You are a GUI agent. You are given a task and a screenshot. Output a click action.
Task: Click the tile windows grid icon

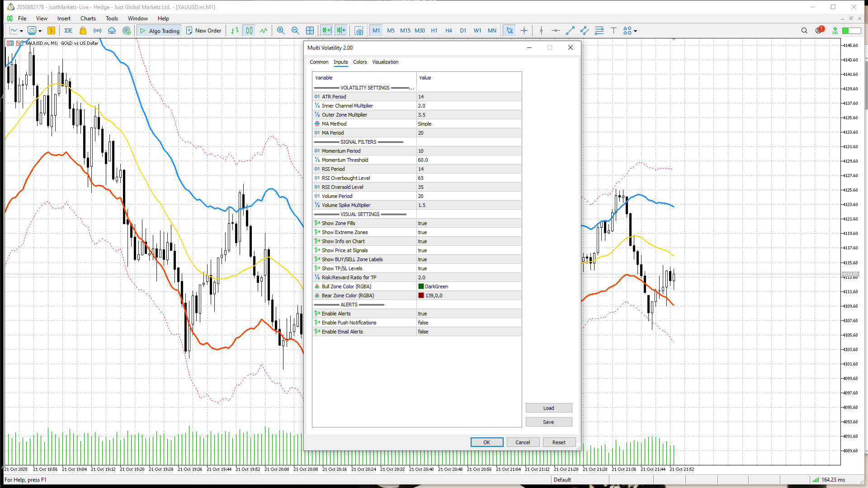coord(310,31)
